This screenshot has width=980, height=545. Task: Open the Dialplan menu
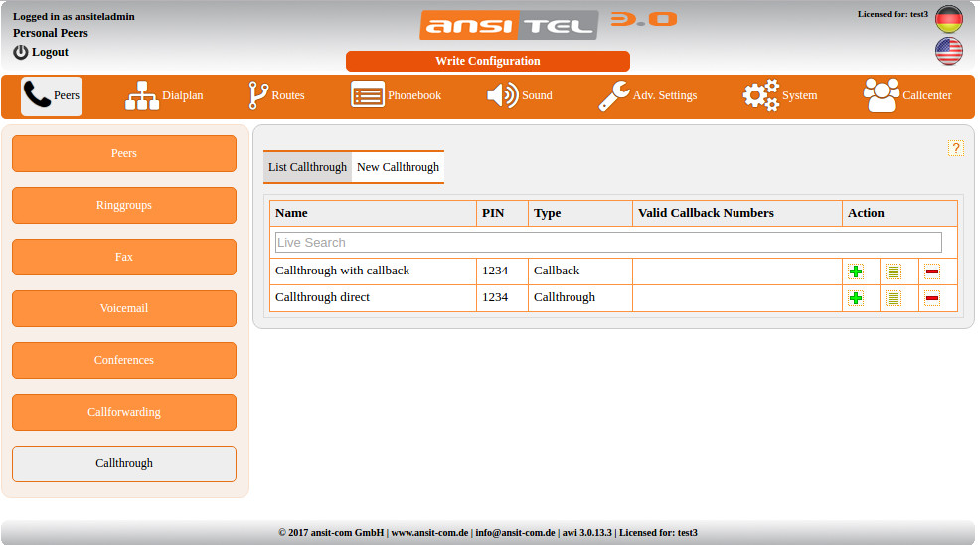[164, 96]
